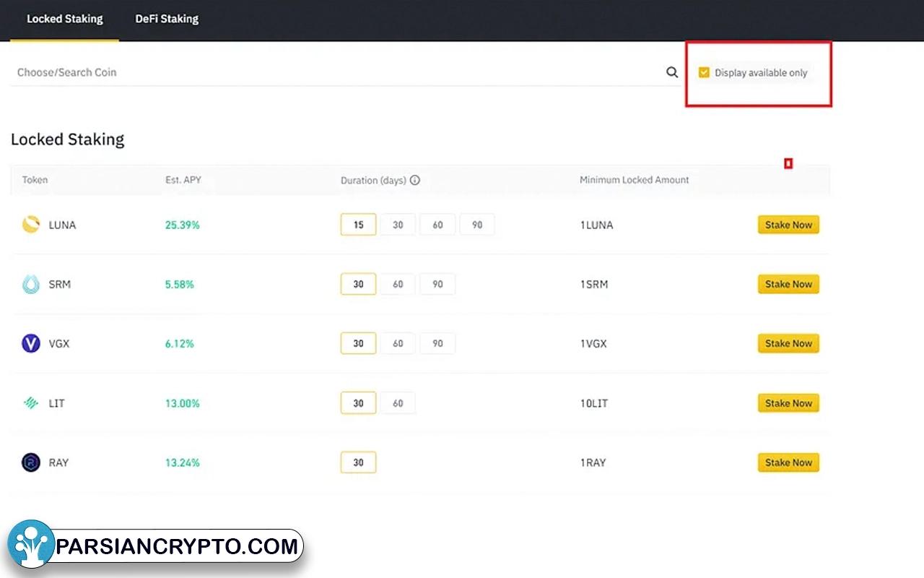
Task: Click the 13.00% APY value
Action: [x=182, y=403]
